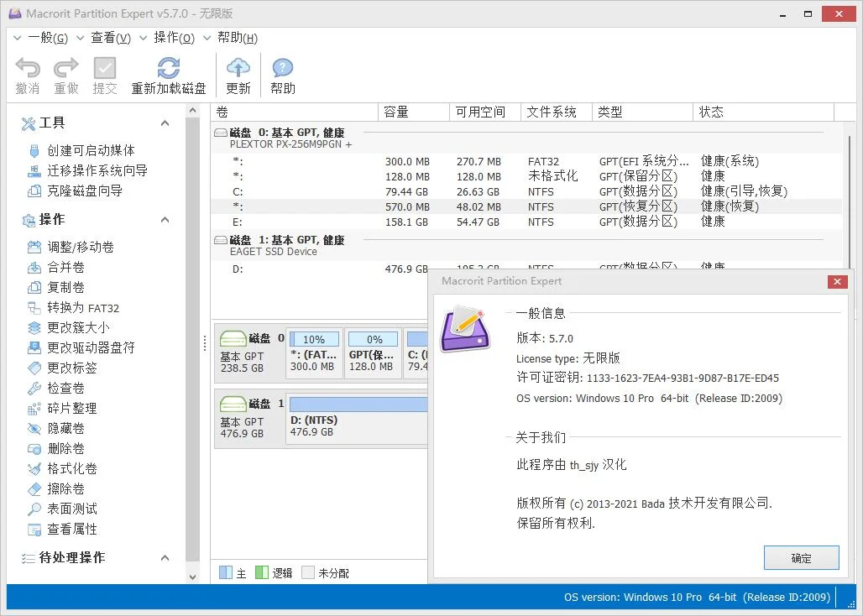863x616 pixels.
Task: Select the 隐藏卷 (Hide Volume) tool
Action: 67,428
